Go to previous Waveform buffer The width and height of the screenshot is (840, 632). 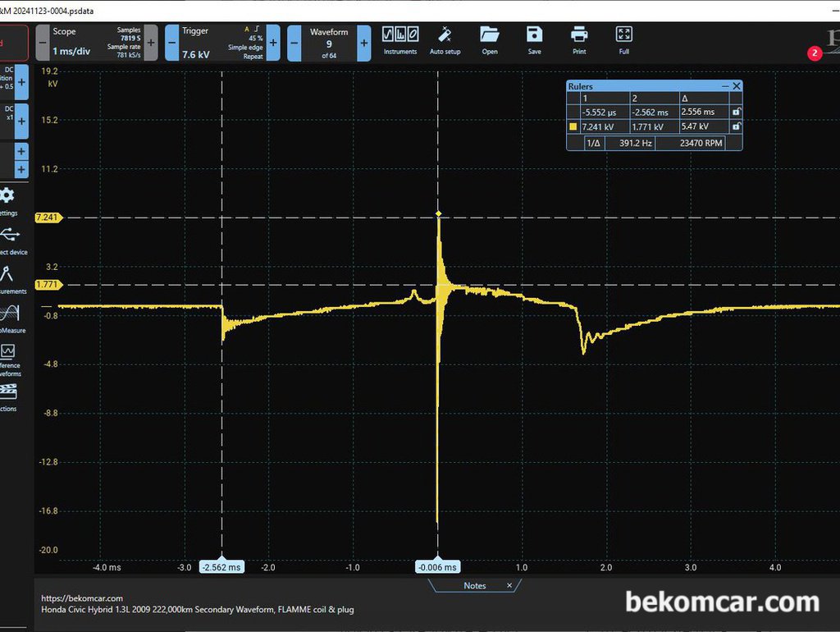(294, 43)
